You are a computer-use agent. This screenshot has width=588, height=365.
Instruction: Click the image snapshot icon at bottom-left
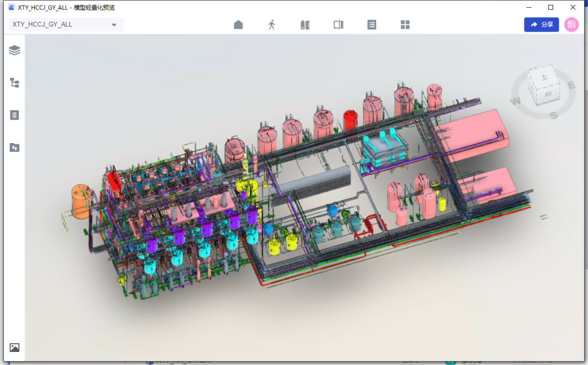pyautogui.click(x=15, y=348)
